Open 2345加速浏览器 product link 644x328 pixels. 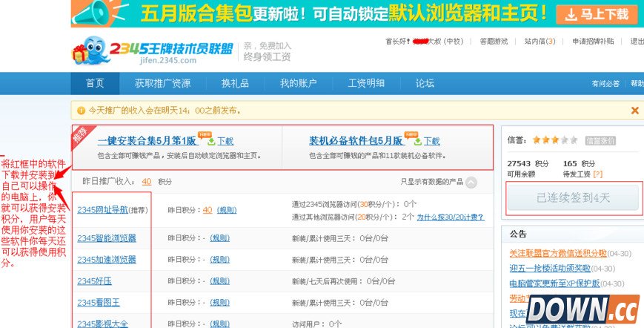pyautogui.click(x=107, y=260)
